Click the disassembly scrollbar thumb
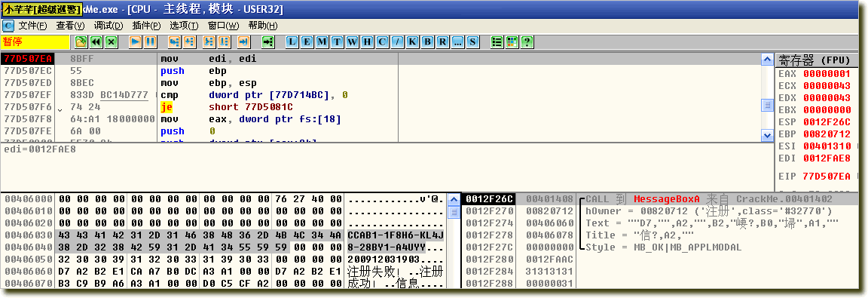Image resolution: width=868 pixels, height=298 pixels. (767, 105)
